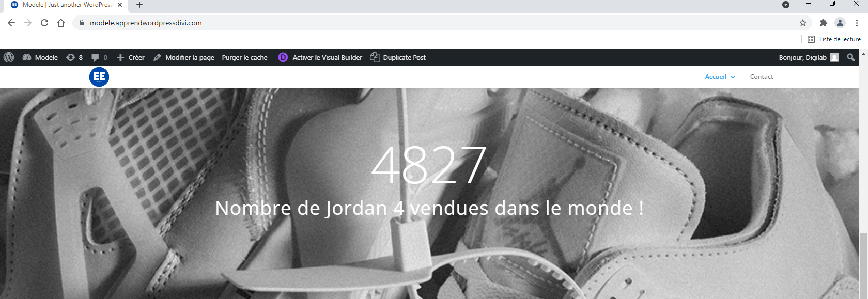Open the WordPress logo menu
The width and height of the screenshot is (868, 299).
click(x=9, y=57)
